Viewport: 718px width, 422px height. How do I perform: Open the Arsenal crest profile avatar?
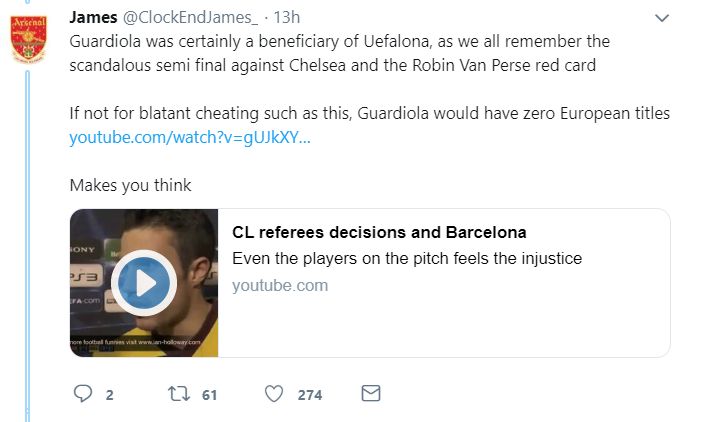coord(28,40)
